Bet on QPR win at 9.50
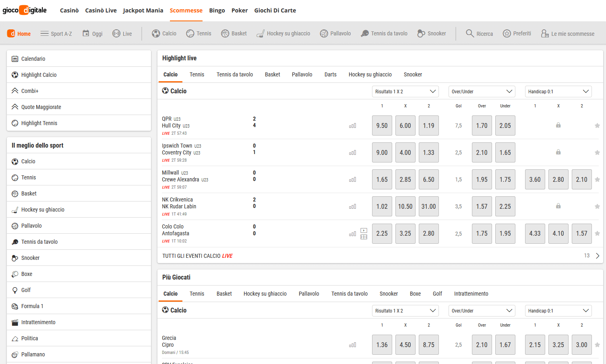The height and width of the screenshot is (364, 606). pos(382,125)
